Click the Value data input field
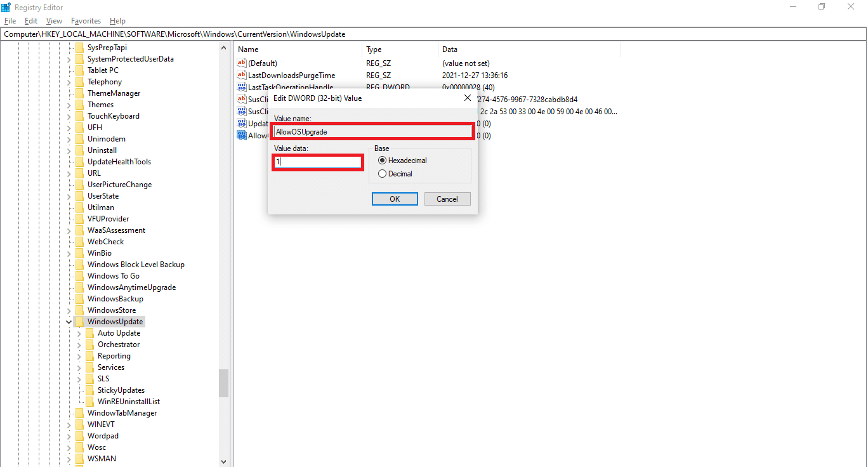The height and width of the screenshot is (467, 868). click(x=318, y=162)
